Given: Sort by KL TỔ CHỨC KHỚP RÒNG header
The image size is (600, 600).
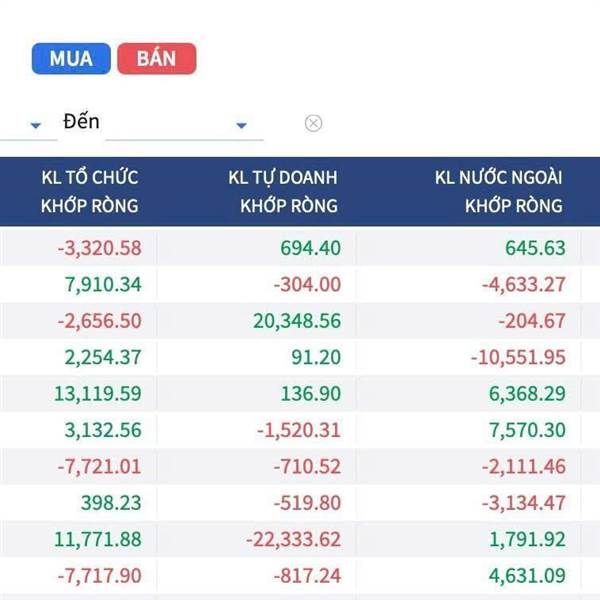Looking at the screenshot, I should [x=90, y=192].
